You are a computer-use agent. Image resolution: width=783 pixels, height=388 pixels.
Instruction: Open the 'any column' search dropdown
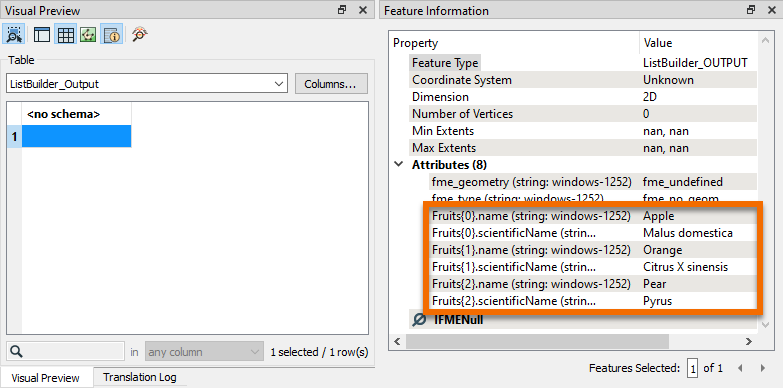pos(204,352)
